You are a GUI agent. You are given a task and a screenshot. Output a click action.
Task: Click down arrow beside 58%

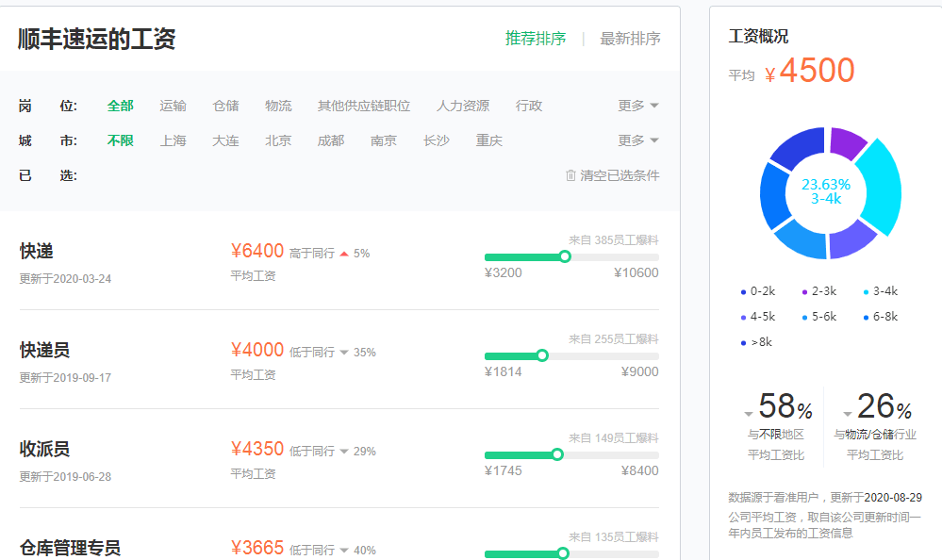click(749, 414)
